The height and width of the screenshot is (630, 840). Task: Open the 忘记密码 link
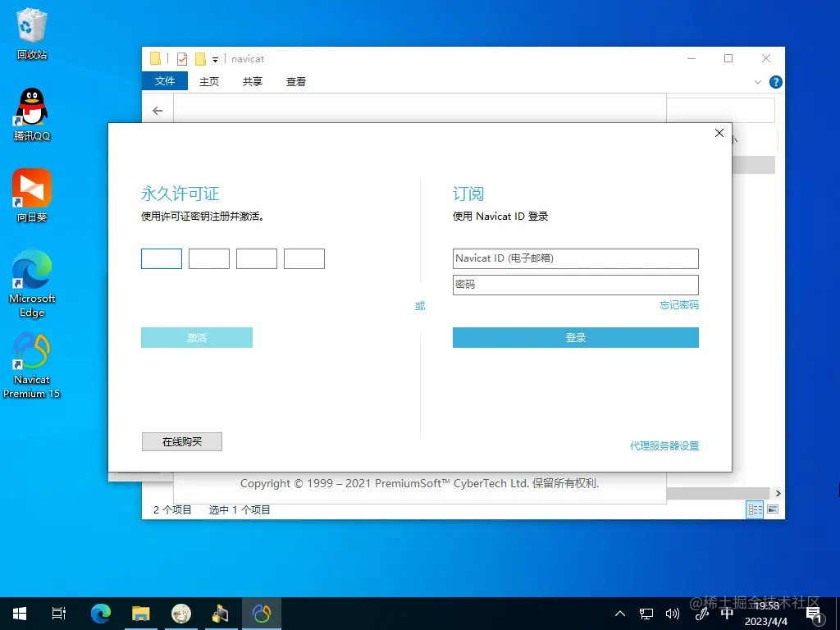pos(678,305)
